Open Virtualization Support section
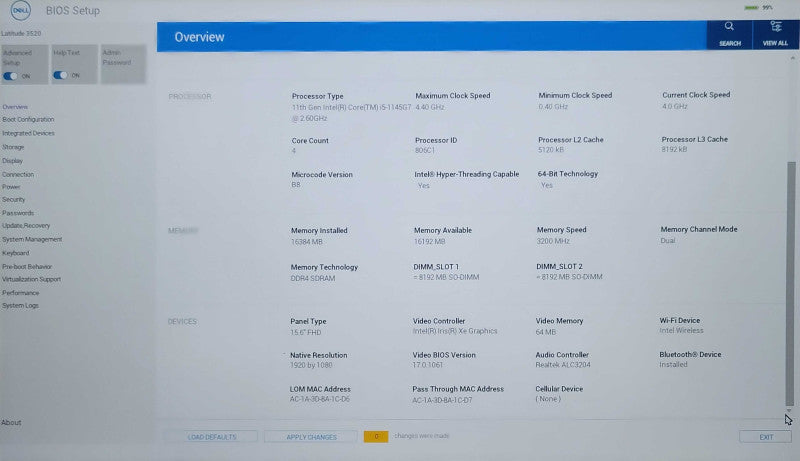Image resolution: width=800 pixels, height=461 pixels. point(31,279)
